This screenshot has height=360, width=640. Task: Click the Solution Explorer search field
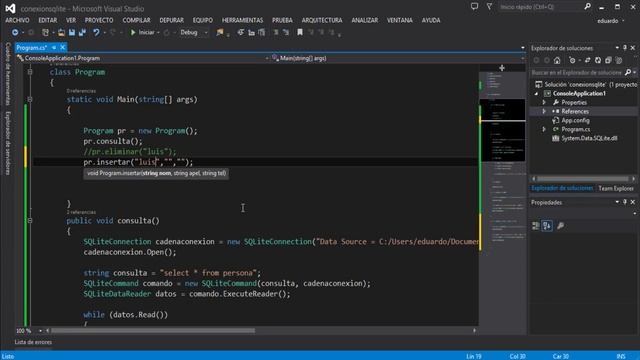(x=576, y=73)
